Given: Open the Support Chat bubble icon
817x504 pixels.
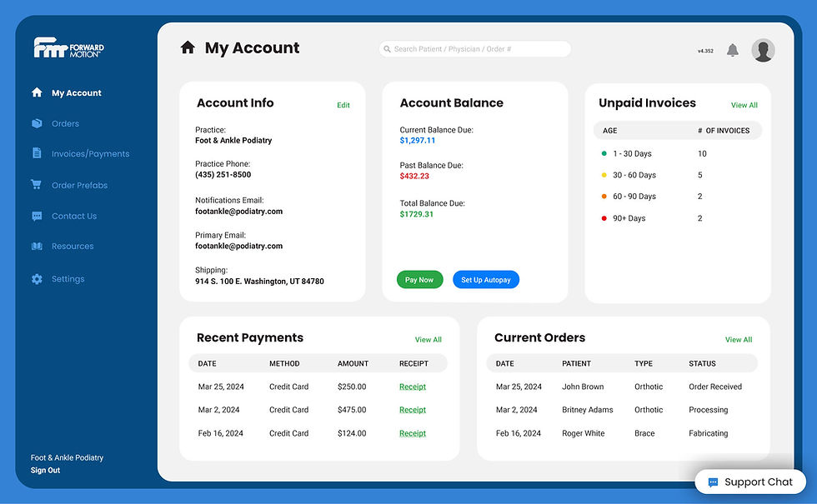Looking at the screenshot, I should pos(714,482).
